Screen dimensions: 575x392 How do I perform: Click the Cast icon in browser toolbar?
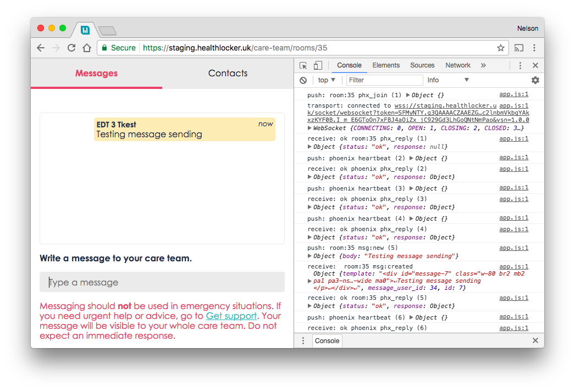(518, 48)
